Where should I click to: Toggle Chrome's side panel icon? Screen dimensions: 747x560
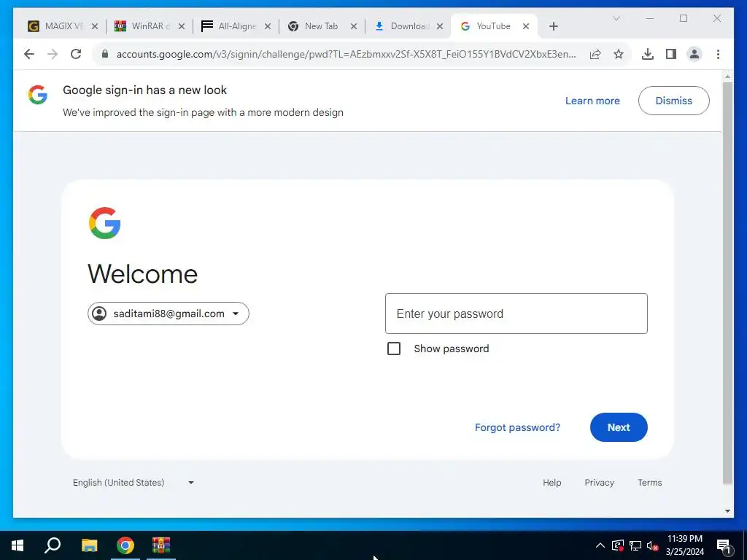[x=671, y=54]
